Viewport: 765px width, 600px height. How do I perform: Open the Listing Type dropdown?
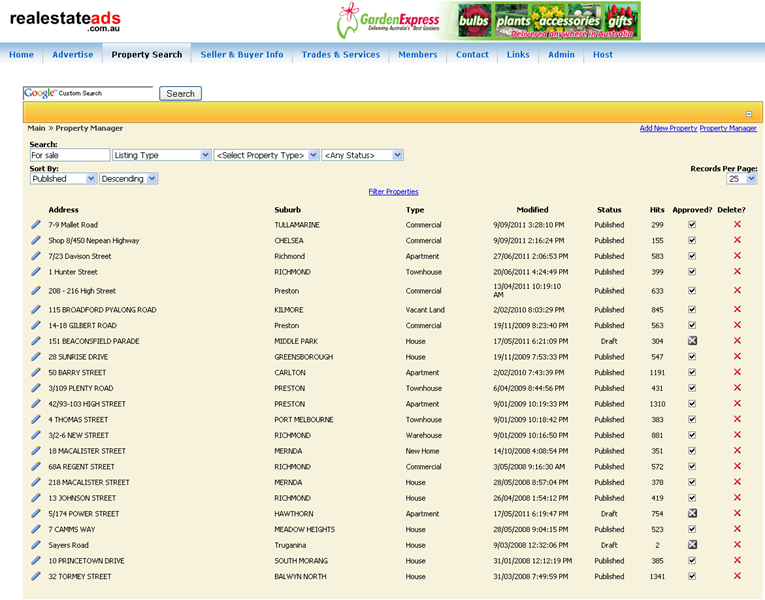click(x=161, y=155)
